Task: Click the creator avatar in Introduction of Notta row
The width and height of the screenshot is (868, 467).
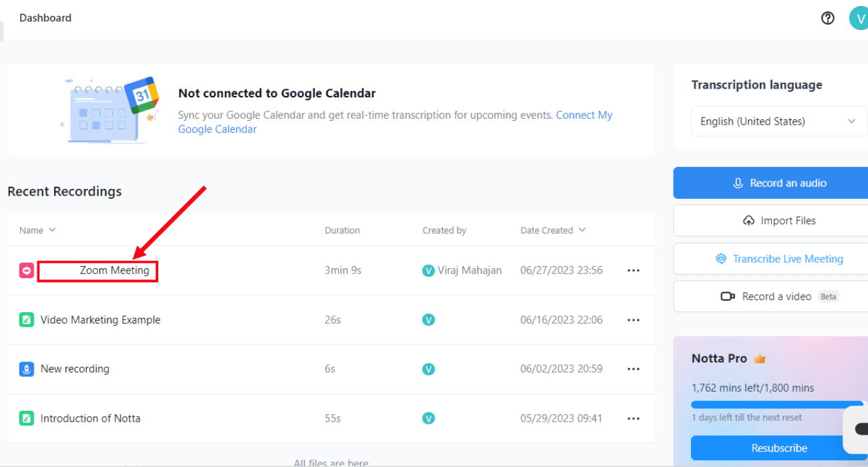Action: (x=429, y=418)
